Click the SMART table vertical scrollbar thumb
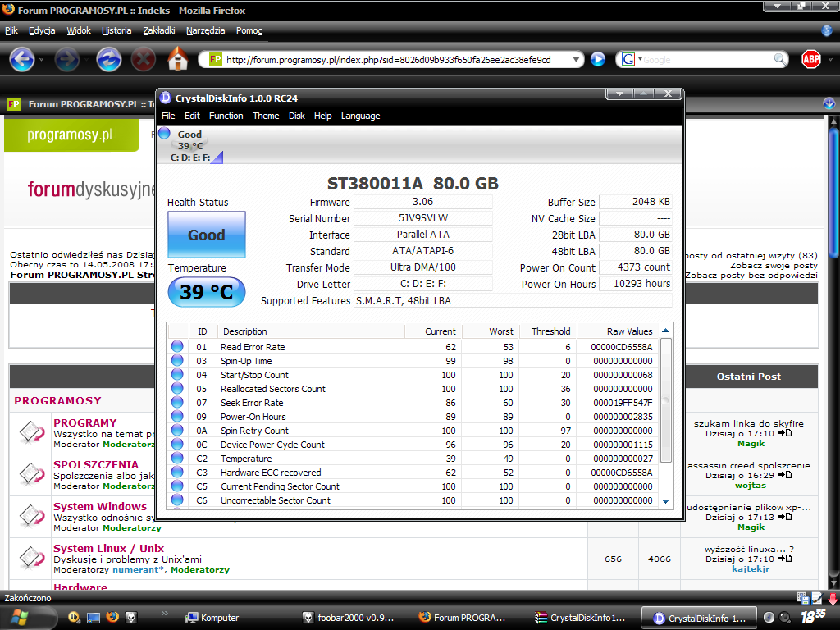Screen dimensions: 840x630 [x=666, y=400]
